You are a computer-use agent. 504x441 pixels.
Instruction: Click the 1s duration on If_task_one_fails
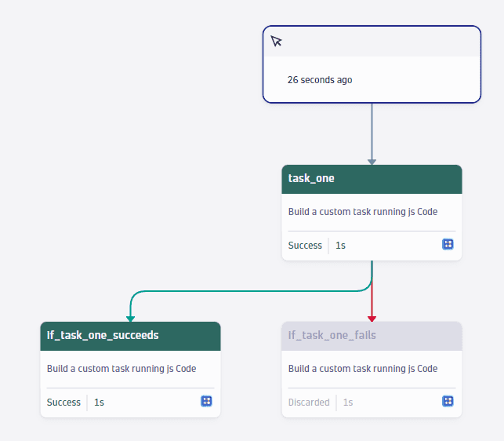[x=348, y=403]
